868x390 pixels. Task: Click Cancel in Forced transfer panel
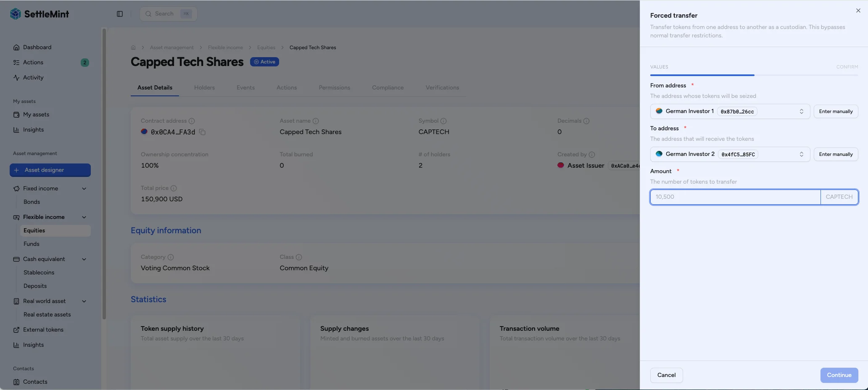click(x=666, y=375)
